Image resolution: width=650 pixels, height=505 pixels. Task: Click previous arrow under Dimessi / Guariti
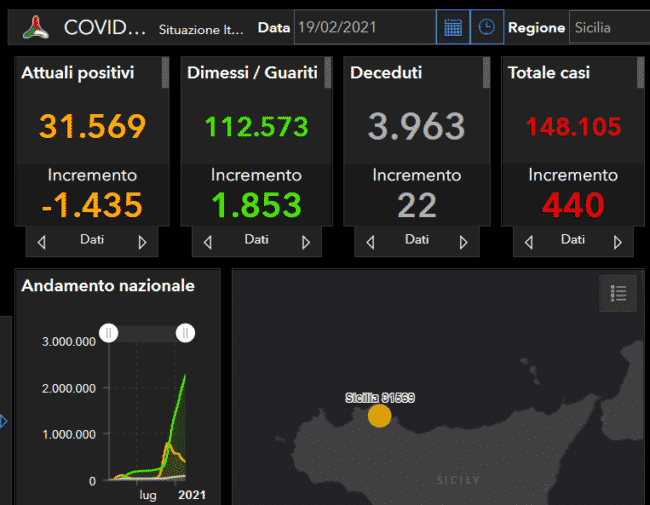(x=207, y=242)
